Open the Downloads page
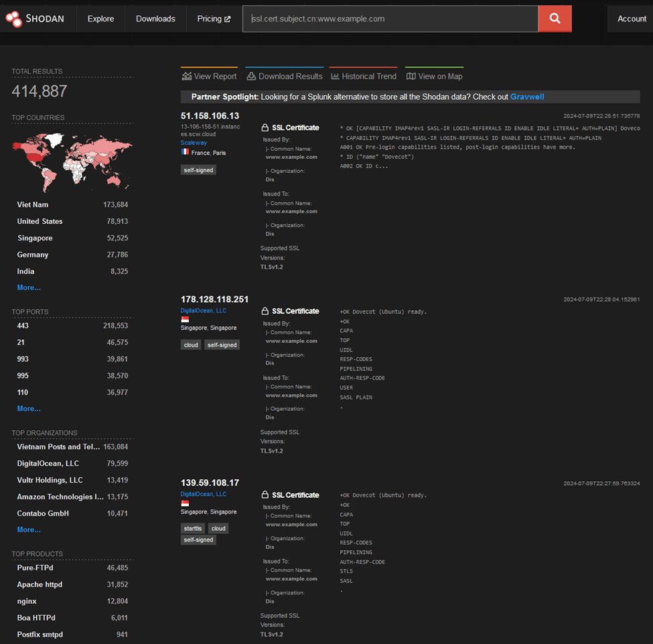Viewport: 653px width, 644px height. (x=156, y=19)
